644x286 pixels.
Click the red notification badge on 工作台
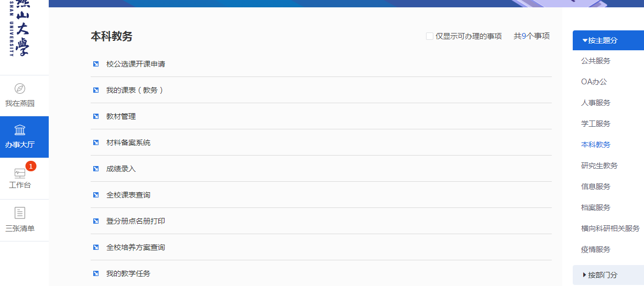click(31, 166)
